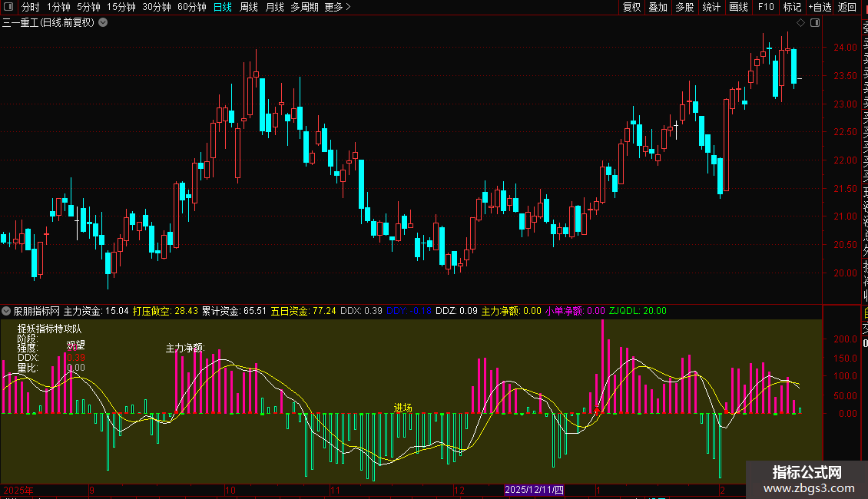Select the 15分钟 period tab
The image size is (868, 499).
click(121, 7)
